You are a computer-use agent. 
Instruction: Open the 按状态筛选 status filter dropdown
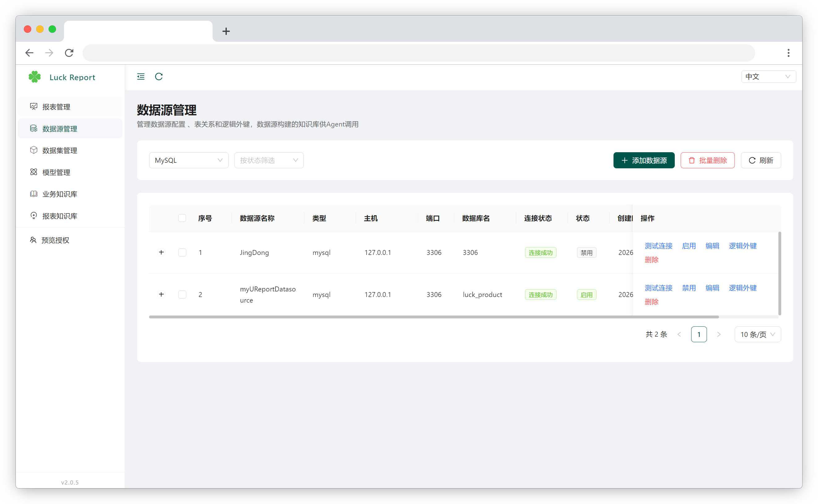point(269,160)
